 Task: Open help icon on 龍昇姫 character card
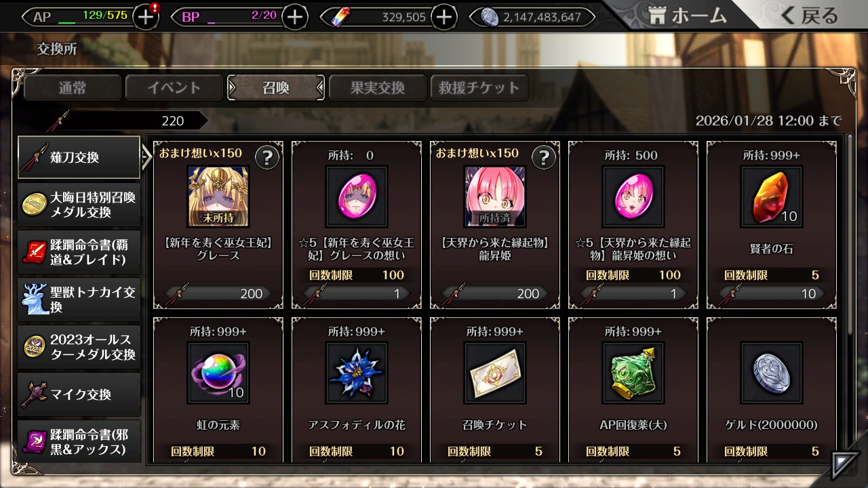point(544,158)
